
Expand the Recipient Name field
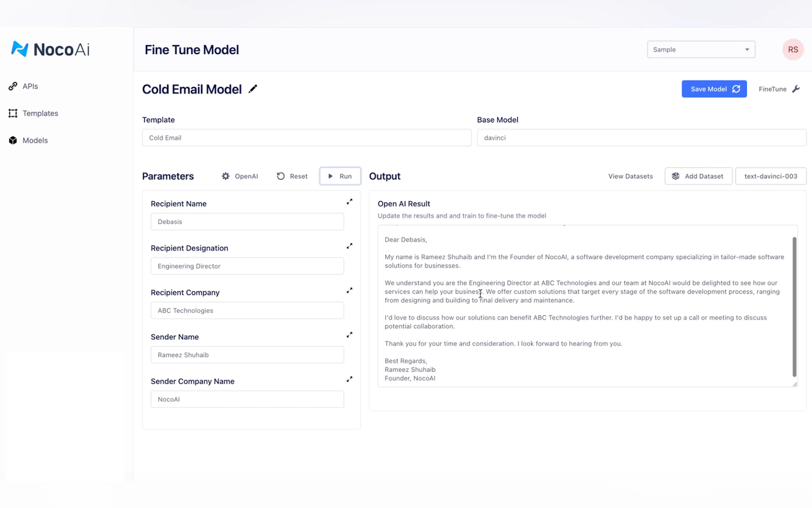(x=349, y=202)
